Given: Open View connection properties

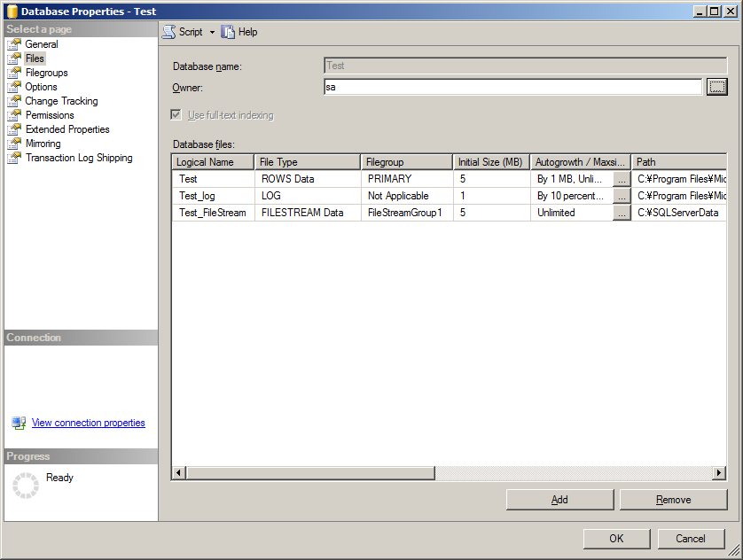Looking at the screenshot, I should (x=88, y=423).
